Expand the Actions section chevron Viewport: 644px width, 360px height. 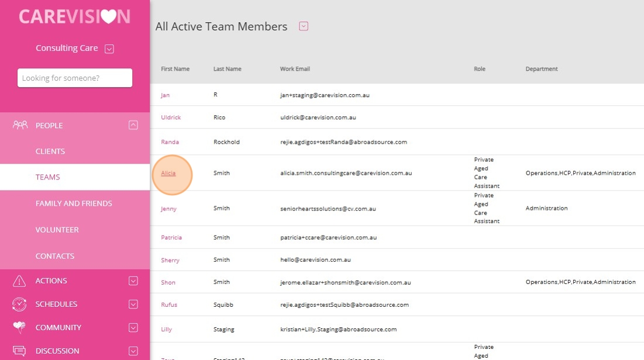pos(133,281)
